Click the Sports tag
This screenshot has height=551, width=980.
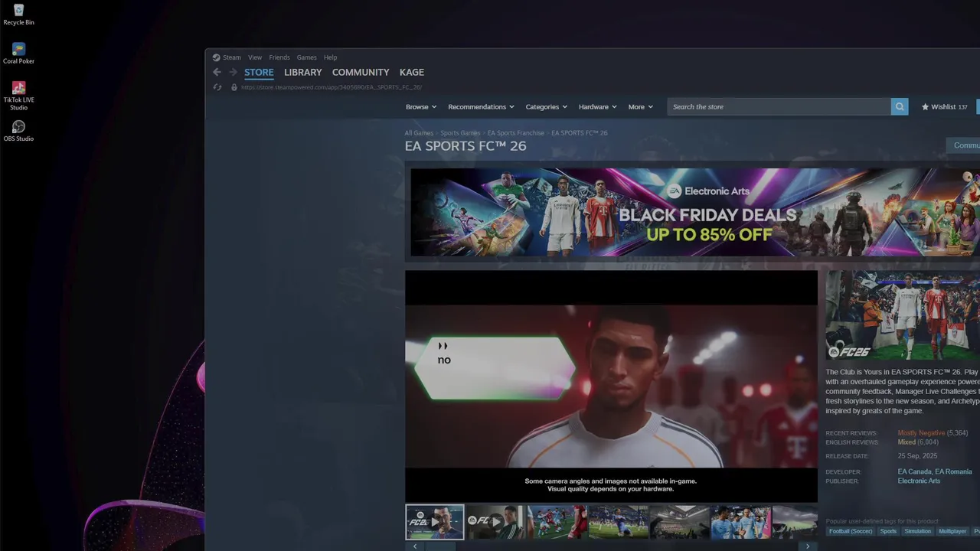coord(888,531)
